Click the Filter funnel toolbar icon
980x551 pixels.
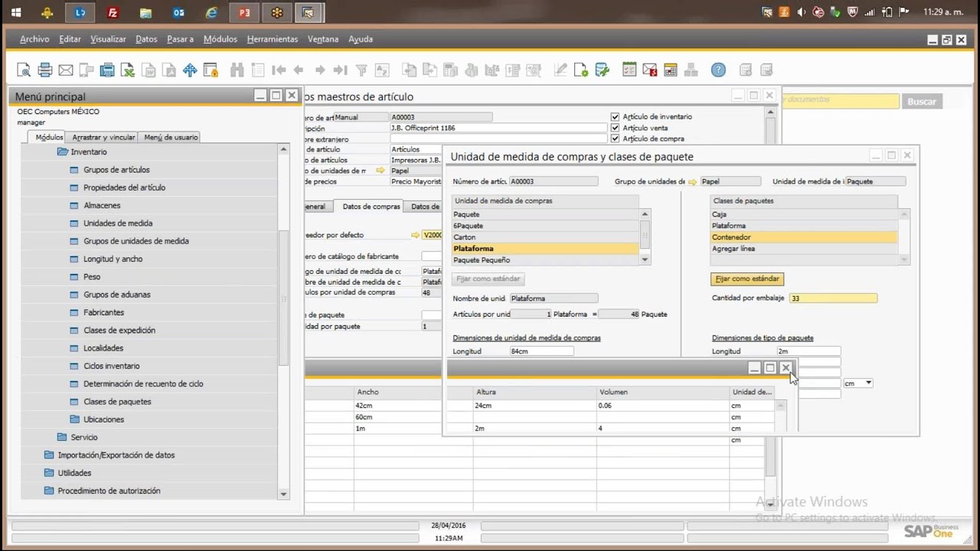tap(361, 70)
